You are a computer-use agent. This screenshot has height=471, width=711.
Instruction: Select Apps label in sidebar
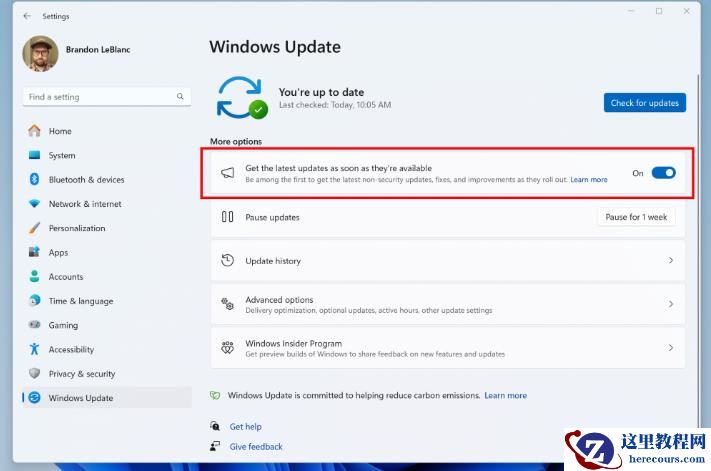click(58, 252)
